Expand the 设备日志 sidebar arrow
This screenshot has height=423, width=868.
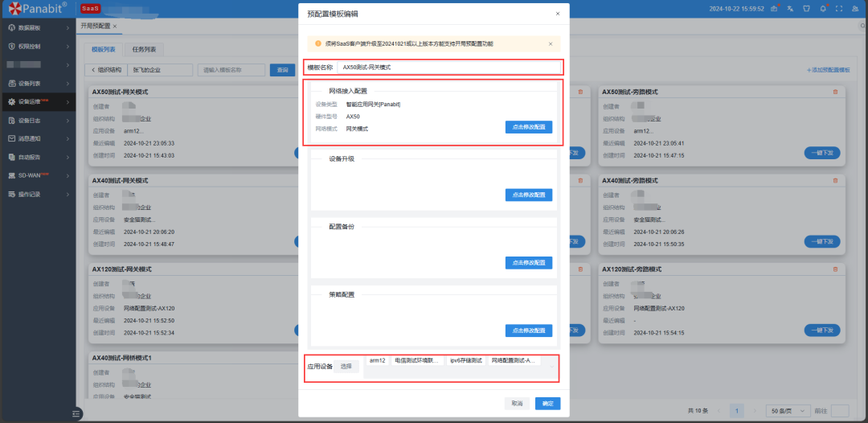click(x=68, y=120)
